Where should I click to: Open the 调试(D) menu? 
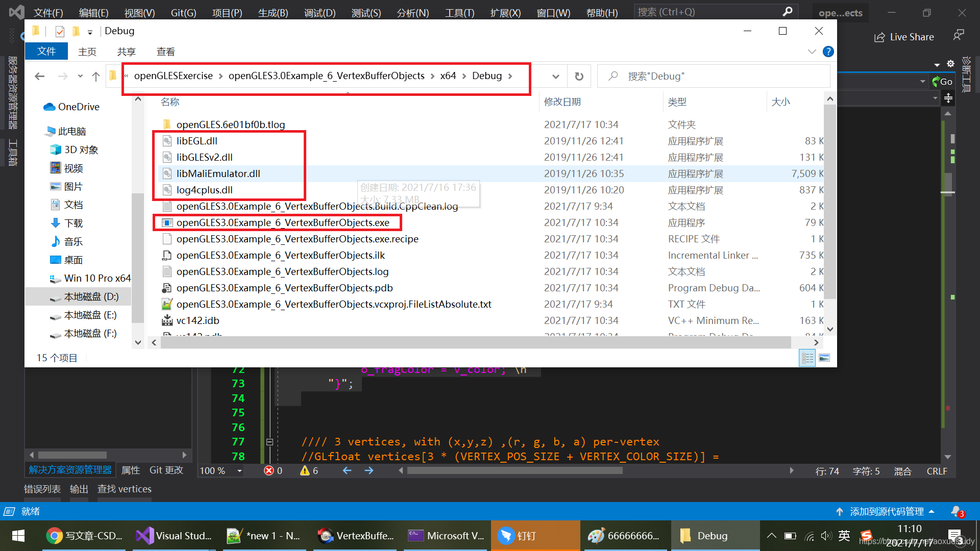tap(320, 13)
